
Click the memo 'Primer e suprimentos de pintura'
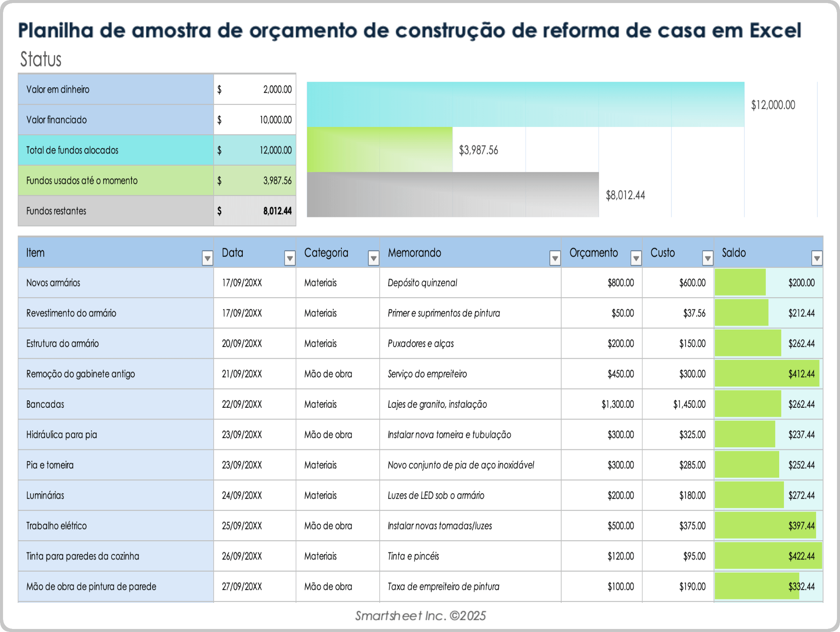(443, 313)
